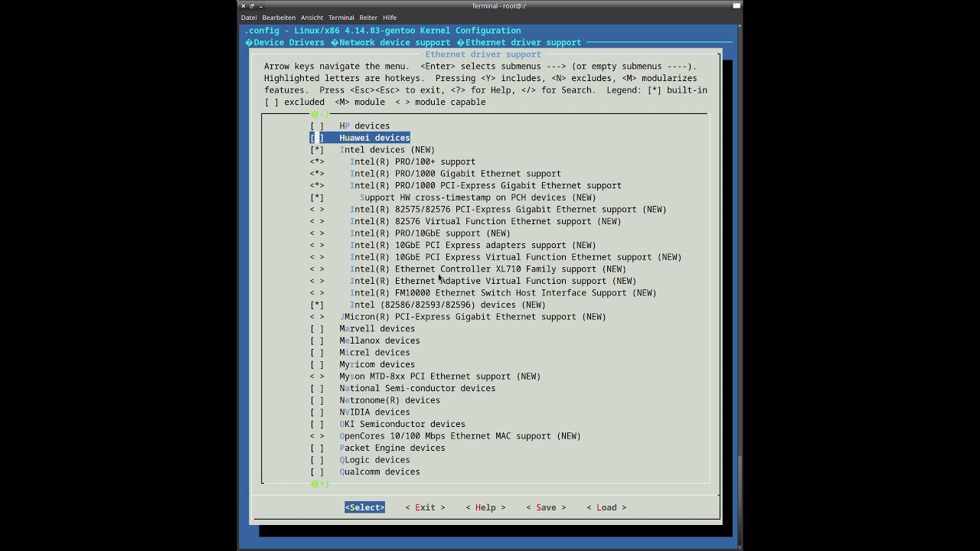Select Intel(R) 82575/82576 PCI-Express Gigabit Ethernet support
The image size is (980, 551).
pos(508,210)
